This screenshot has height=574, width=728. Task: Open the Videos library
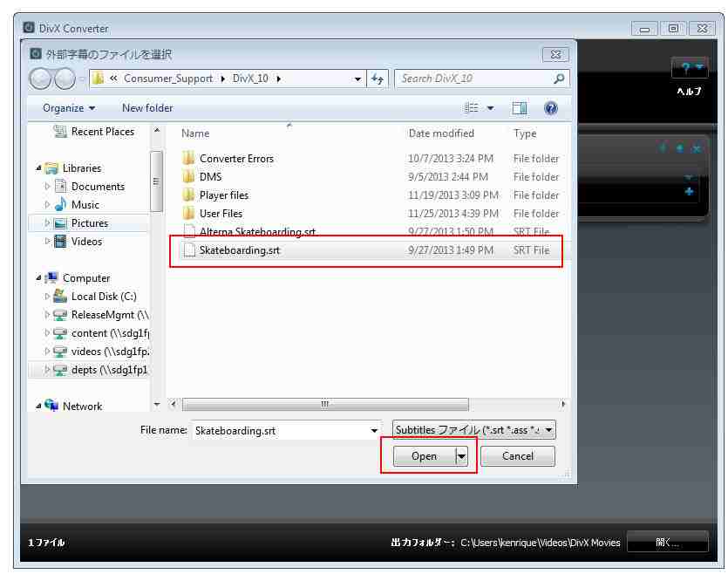click(x=78, y=242)
